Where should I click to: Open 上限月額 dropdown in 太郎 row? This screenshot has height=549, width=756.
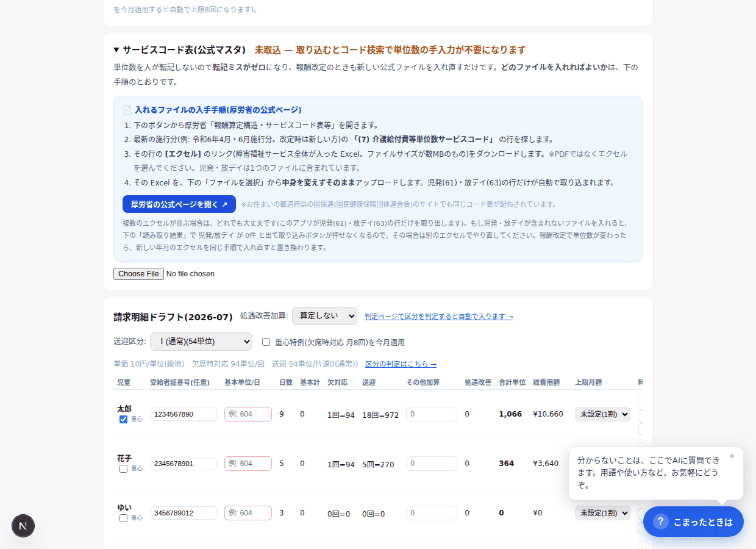coord(602,414)
